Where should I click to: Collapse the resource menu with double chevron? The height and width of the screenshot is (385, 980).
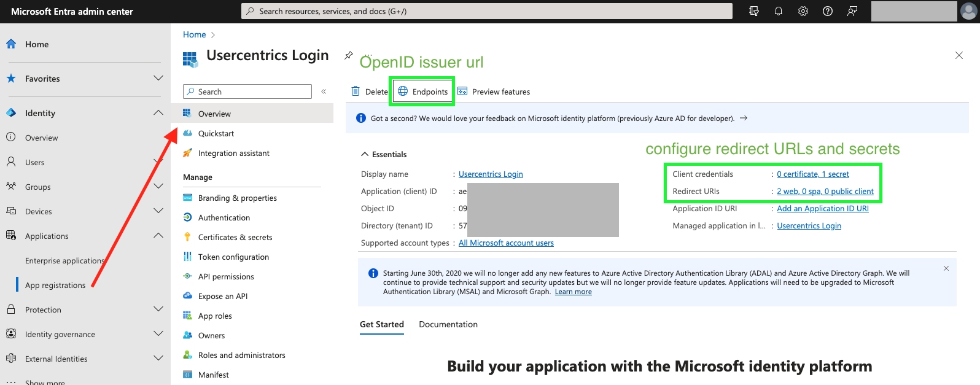[x=324, y=91]
